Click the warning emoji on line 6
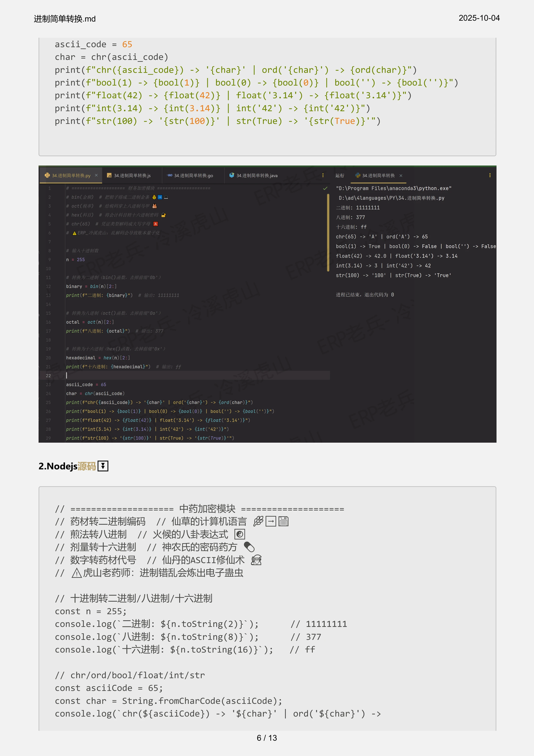The image size is (534, 756). point(74,233)
